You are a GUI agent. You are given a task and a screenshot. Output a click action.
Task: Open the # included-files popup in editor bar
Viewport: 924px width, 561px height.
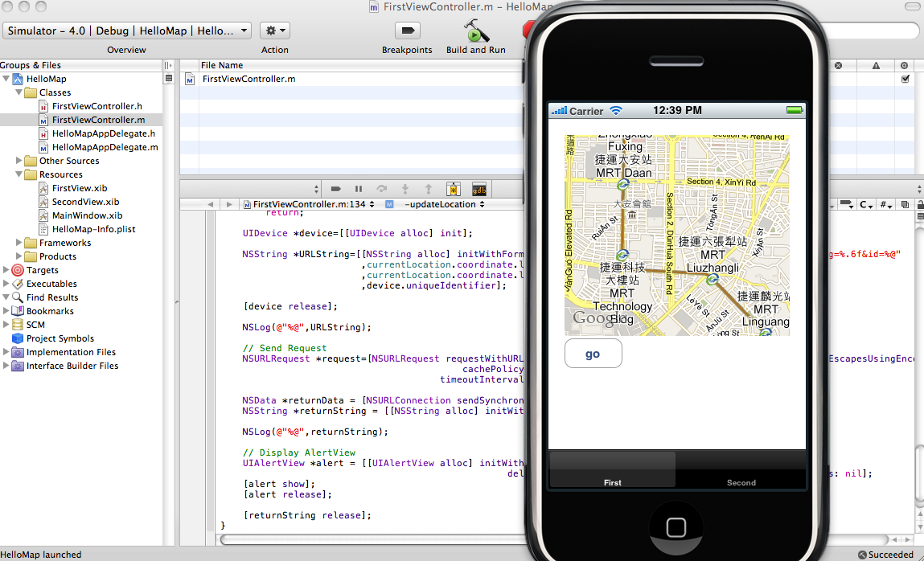[x=885, y=204]
